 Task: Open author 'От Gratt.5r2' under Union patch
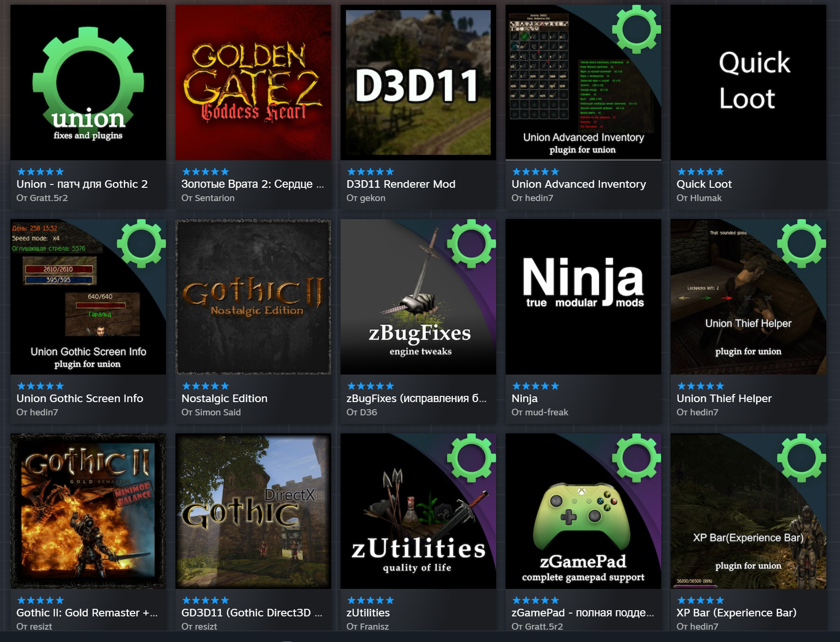42,198
